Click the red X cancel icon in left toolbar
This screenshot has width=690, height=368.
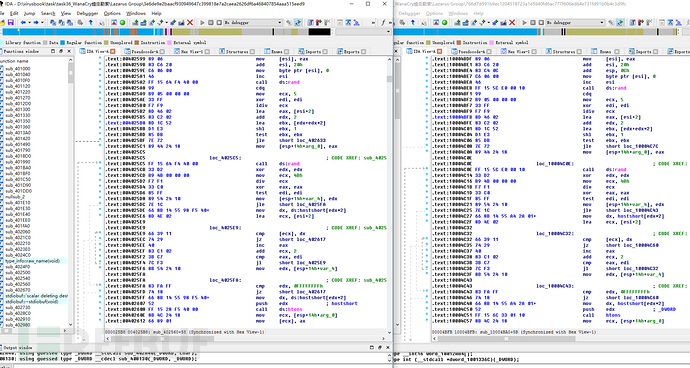point(190,22)
